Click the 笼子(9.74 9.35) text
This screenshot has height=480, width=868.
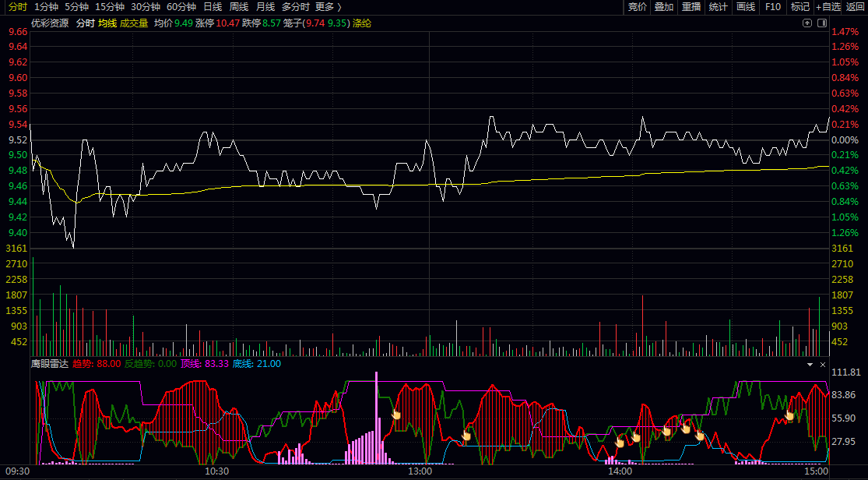pyautogui.click(x=317, y=23)
